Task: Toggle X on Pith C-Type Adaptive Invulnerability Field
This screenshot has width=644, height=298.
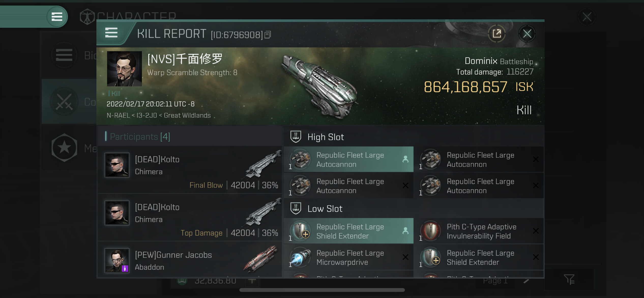Action: click(x=536, y=231)
